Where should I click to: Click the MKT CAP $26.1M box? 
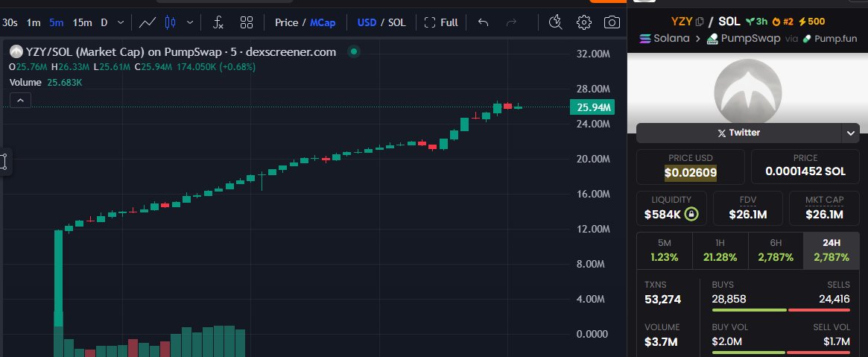click(x=824, y=208)
